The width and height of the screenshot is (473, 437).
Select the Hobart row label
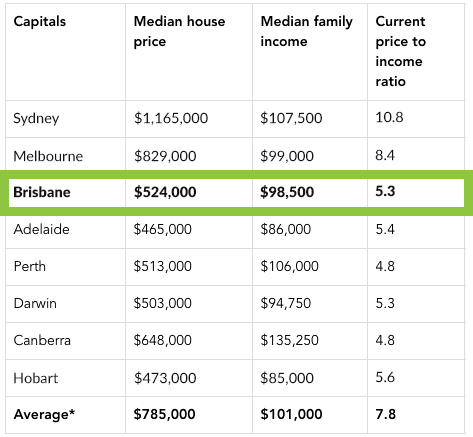click(x=36, y=378)
